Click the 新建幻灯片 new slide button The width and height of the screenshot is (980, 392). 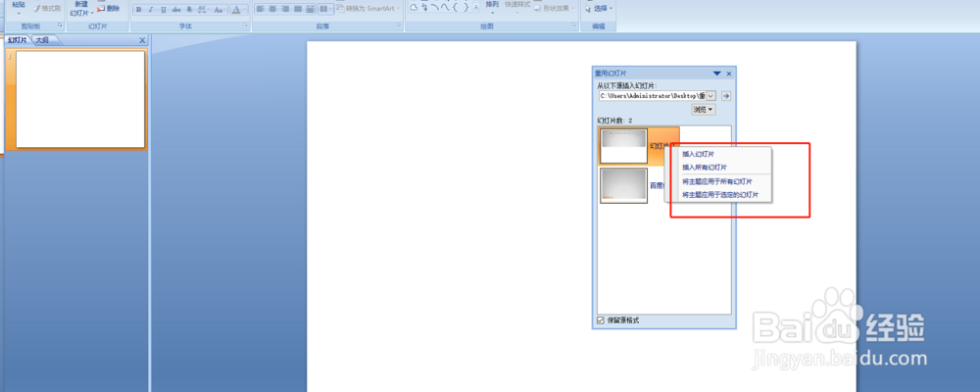tap(80, 8)
